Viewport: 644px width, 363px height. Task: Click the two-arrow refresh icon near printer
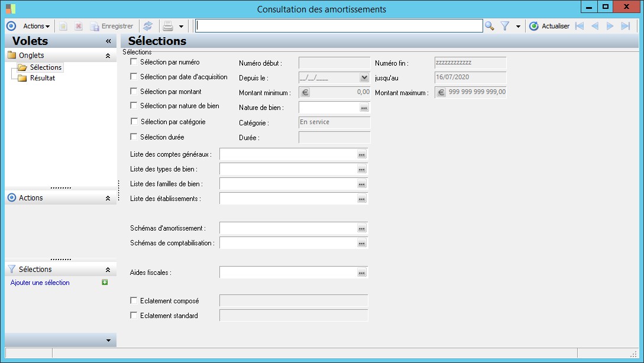pos(148,26)
